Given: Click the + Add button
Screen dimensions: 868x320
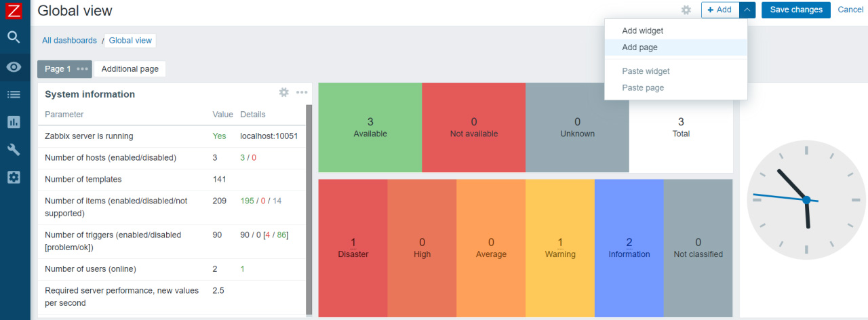Looking at the screenshot, I should pos(719,9).
